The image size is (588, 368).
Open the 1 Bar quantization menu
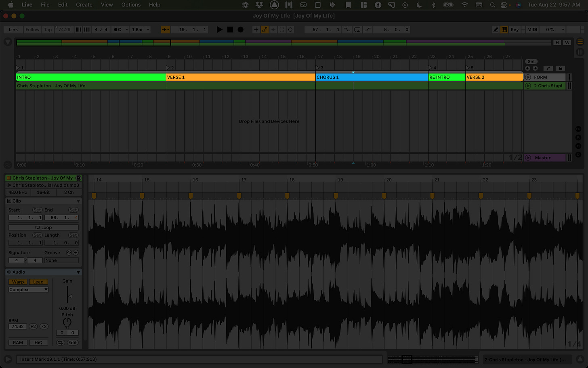(141, 30)
